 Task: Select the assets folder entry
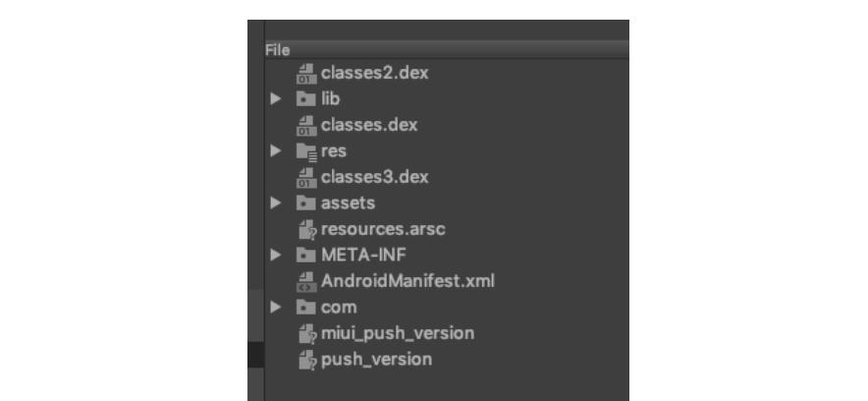[348, 203]
